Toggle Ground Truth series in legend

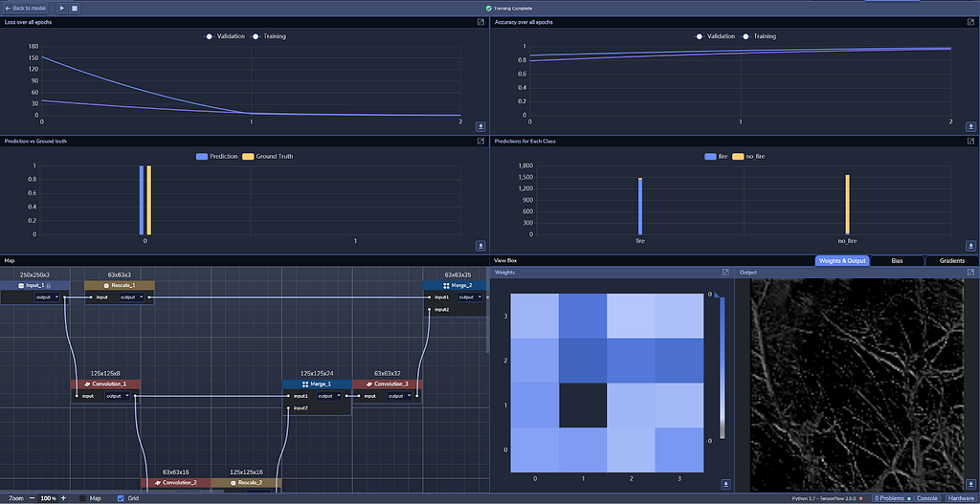268,156
